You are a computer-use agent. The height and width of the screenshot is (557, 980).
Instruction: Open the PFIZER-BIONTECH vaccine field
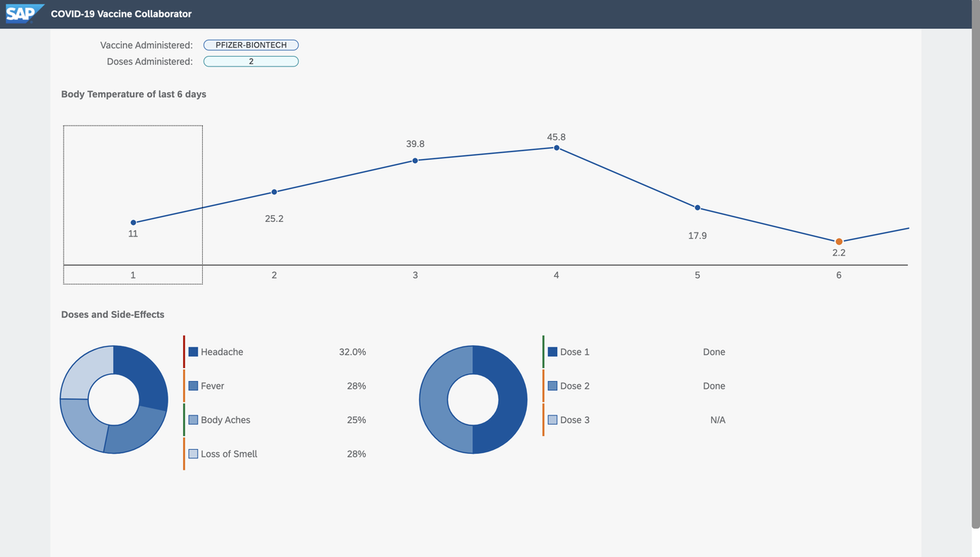[x=251, y=44]
